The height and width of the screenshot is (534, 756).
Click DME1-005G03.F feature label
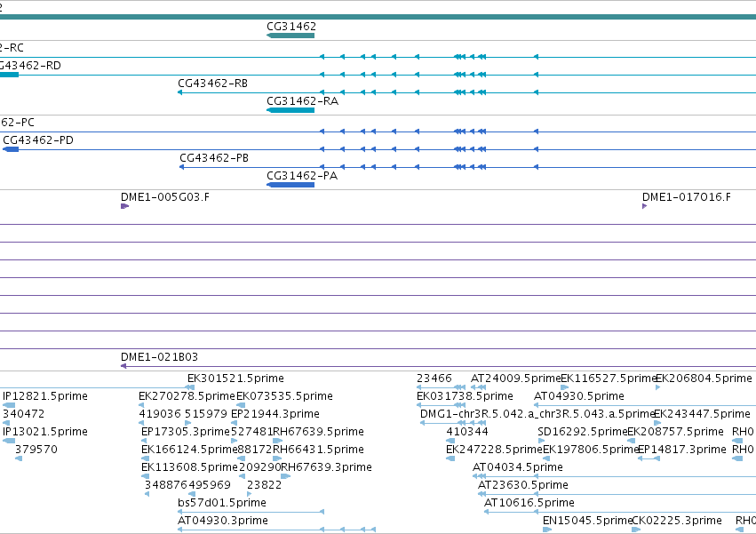click(165, 197)
